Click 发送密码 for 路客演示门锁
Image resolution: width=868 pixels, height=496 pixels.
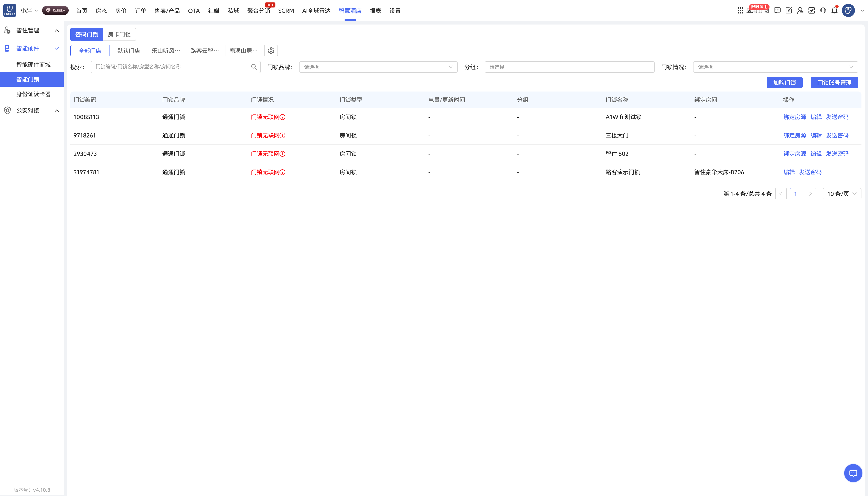pos(810,172)
